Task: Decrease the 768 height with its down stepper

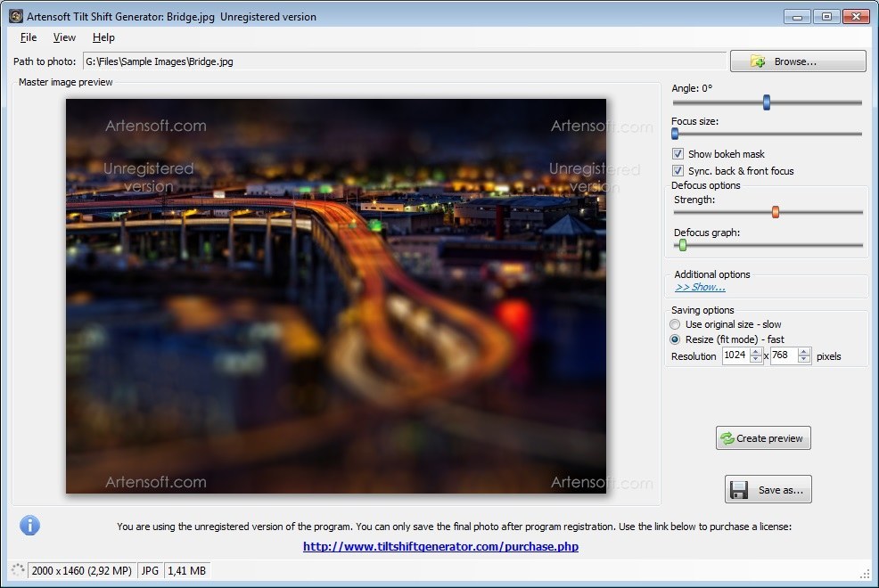Action: click(x=804, y=359)
